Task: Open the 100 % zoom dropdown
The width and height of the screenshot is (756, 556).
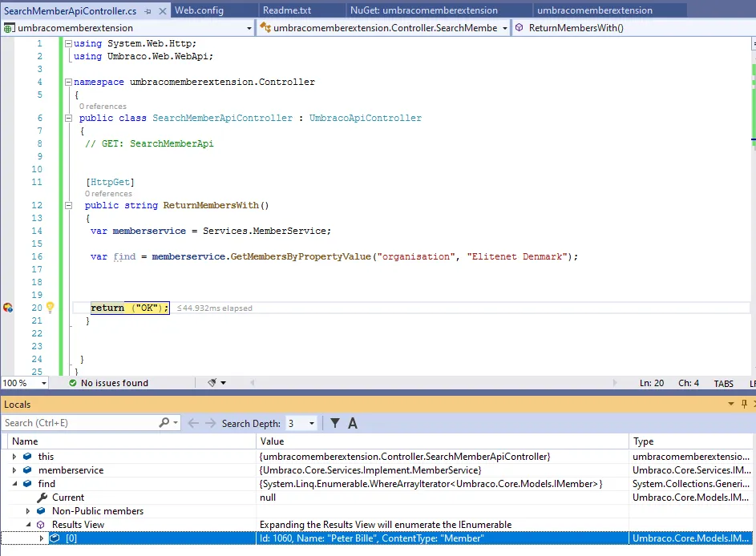Action: click(42, 383)
